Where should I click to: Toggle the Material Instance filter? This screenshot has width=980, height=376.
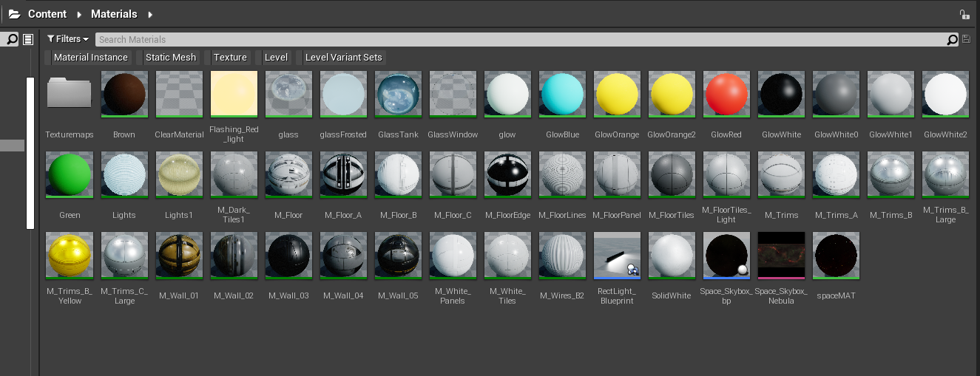pos(90,58)
